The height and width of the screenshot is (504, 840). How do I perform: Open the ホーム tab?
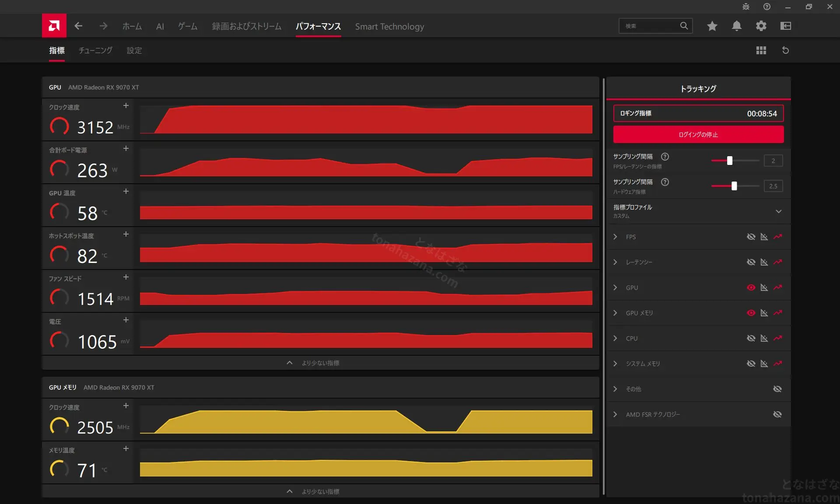pyautogui.click(x=132, y=26)
